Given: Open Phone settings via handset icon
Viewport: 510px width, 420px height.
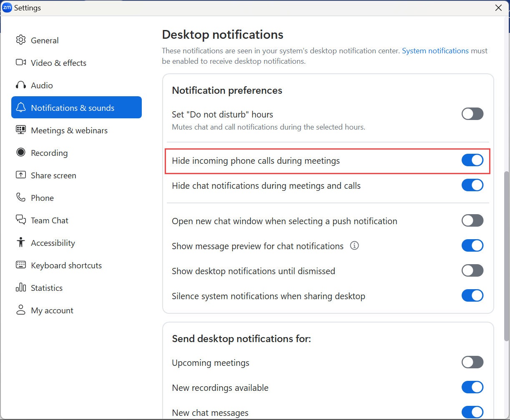Looking at the screenshot, I should pos(20,197).
